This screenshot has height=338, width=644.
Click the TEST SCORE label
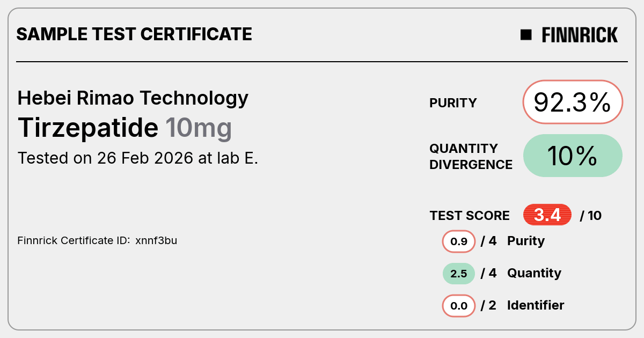click(470, 216)
